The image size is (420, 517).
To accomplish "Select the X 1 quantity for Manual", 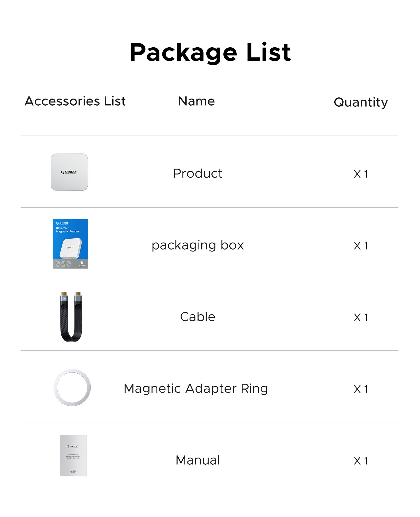I will 361,461.
